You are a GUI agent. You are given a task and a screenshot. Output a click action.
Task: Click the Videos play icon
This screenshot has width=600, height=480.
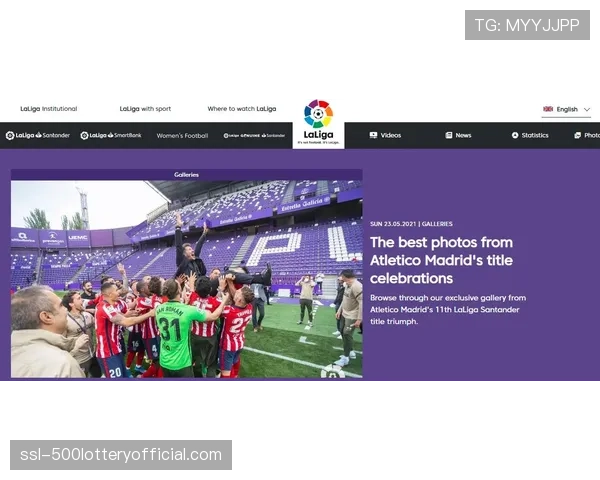click(x=373, y=135)
